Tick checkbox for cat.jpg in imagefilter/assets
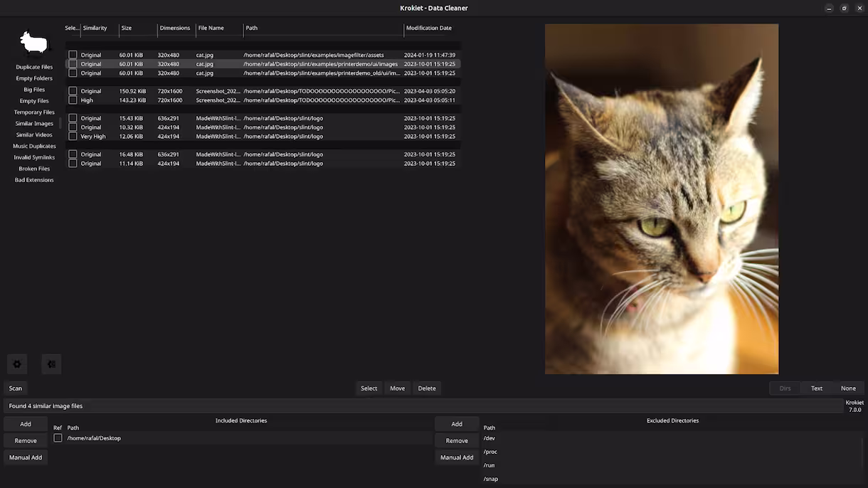 click(73, 55)
